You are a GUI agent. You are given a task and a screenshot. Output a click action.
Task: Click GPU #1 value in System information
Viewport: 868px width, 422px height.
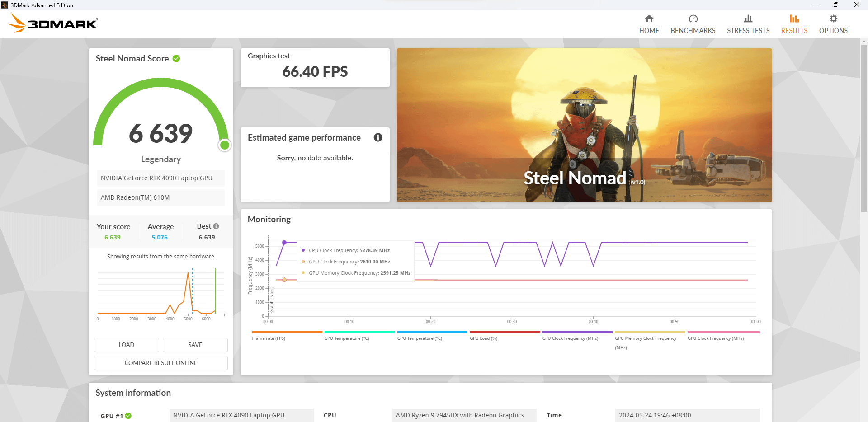[x=241, y=415]
